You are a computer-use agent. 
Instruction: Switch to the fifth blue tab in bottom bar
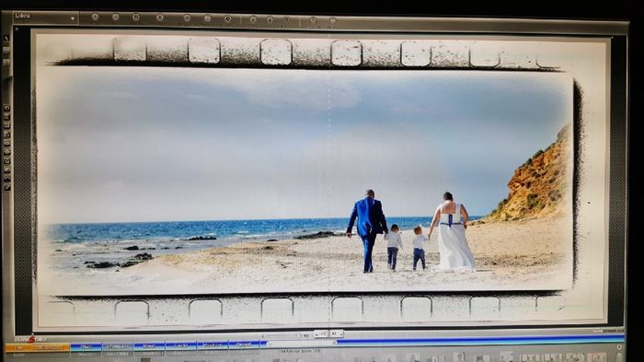[213, 345]
